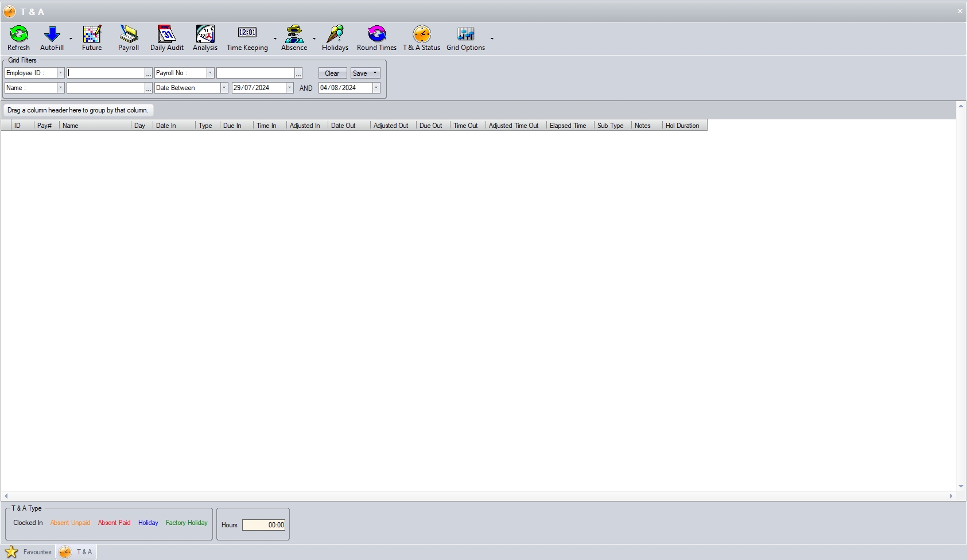The height and width of the screenshot is (560, 967).
Task: Select the T & A bottom tab
Action: click(76, 552)
